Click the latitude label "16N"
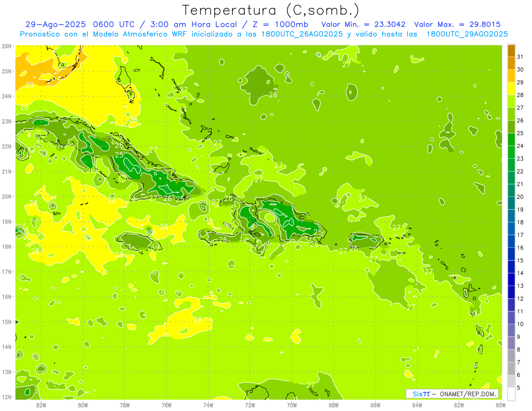The width and height of the screenshot is (532, 411). [6, 297]
